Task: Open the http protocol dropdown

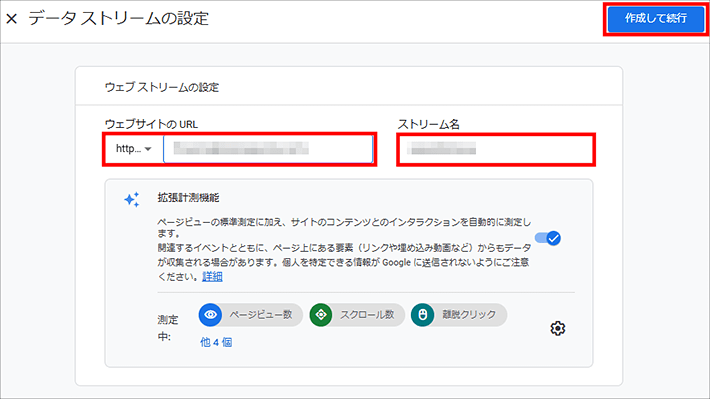Action: point(134,149)
